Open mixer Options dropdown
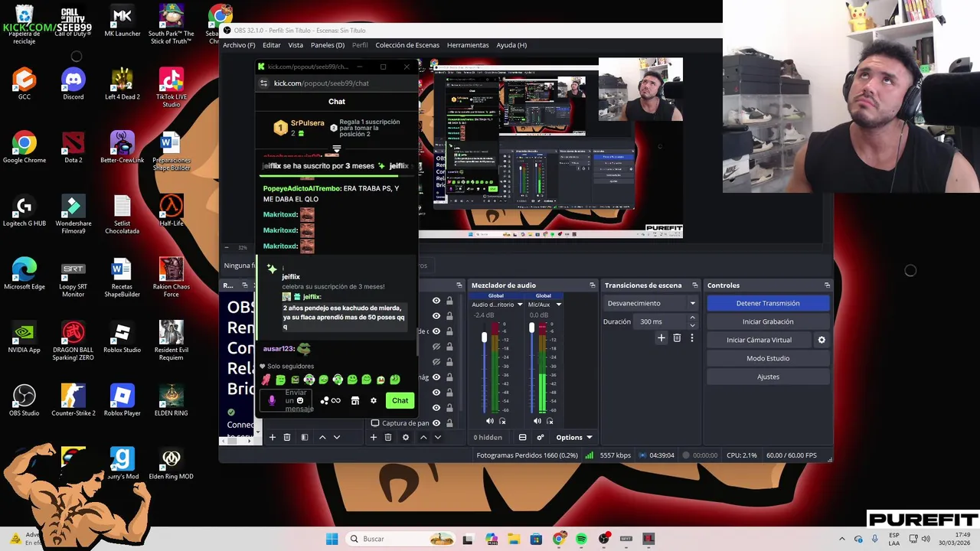Image resolution: width=980 pixels, height=551 pixels. click(573, 437)
